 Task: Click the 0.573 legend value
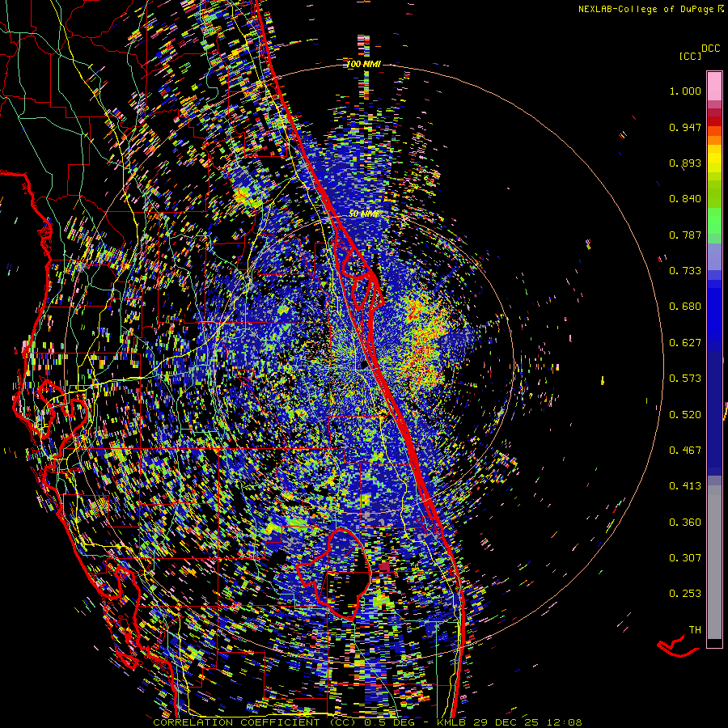point(685,379)
